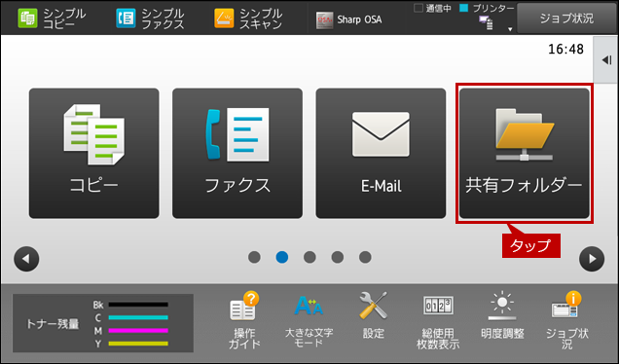The image size is (619, 364).
Task: Enable 大きな文字モード large text mode
Action: tap(309, 320)
